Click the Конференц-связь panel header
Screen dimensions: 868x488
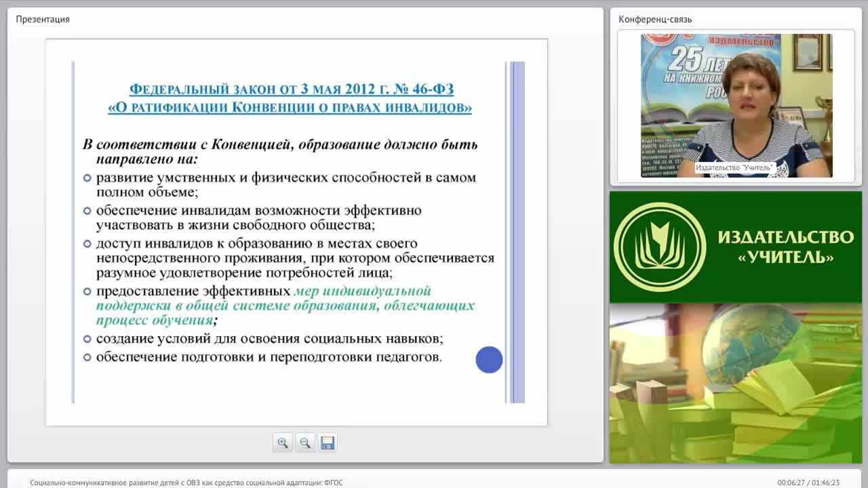655,19
